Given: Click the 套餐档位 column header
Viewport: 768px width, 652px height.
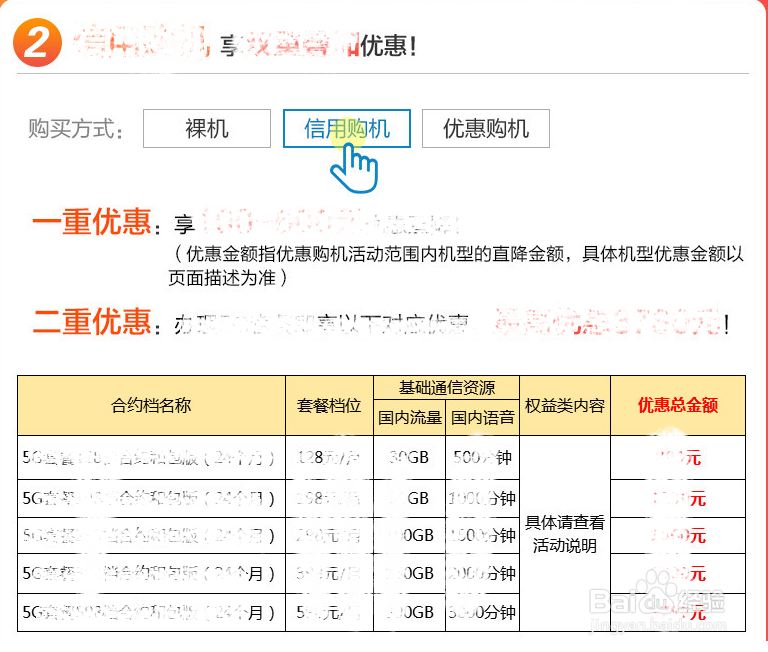Looking at the screenshot, I should click(x=329, y=406).
